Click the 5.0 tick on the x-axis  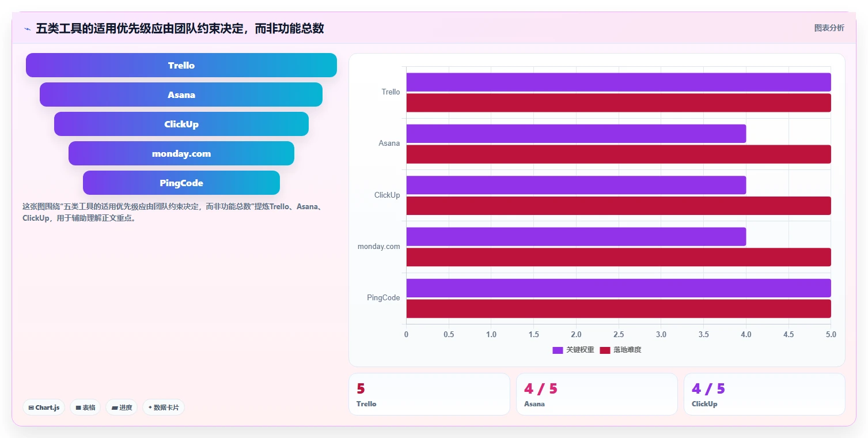(x=831, y=334)
